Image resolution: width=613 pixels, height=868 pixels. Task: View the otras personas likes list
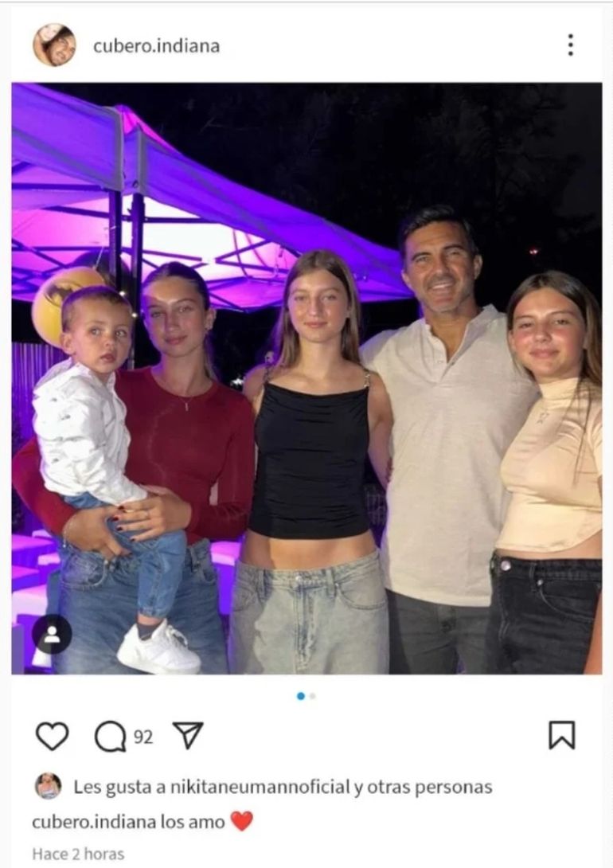point(429,787)
